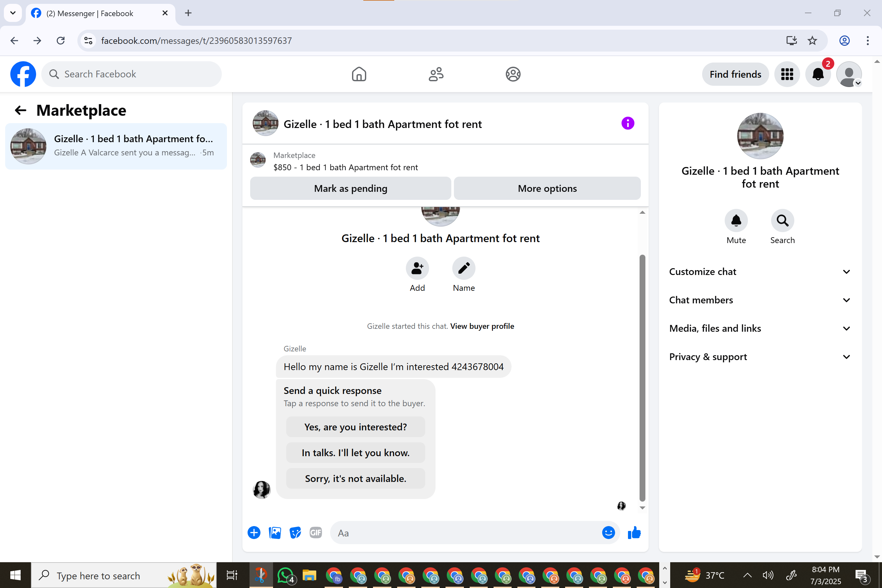Open the GIF picker
This screenshot has width=882, height=588.
[315, 533]
